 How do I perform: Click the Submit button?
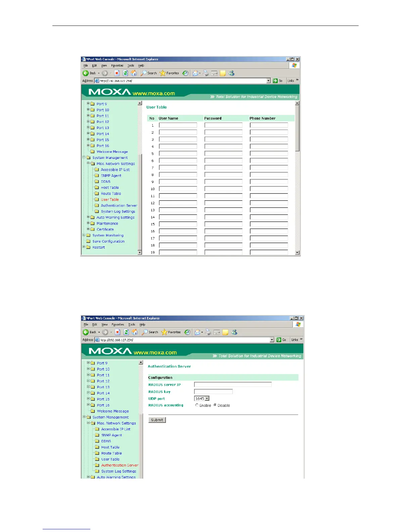pos(157,420)
